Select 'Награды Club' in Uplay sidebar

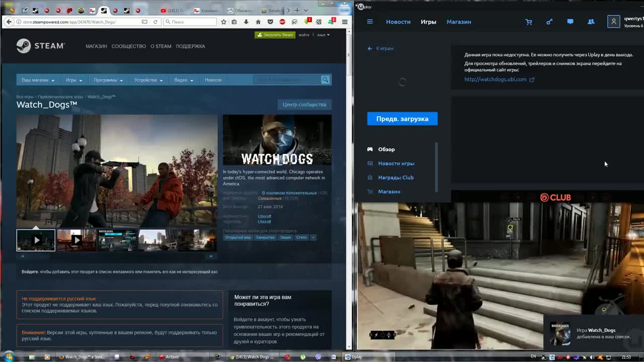[x=396, y=177]
